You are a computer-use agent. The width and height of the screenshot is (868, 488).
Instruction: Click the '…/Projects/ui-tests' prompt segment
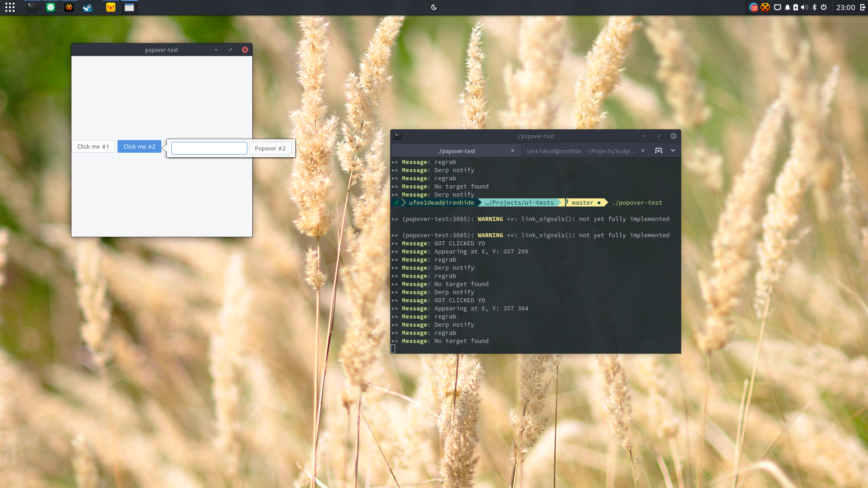(519, 203)
